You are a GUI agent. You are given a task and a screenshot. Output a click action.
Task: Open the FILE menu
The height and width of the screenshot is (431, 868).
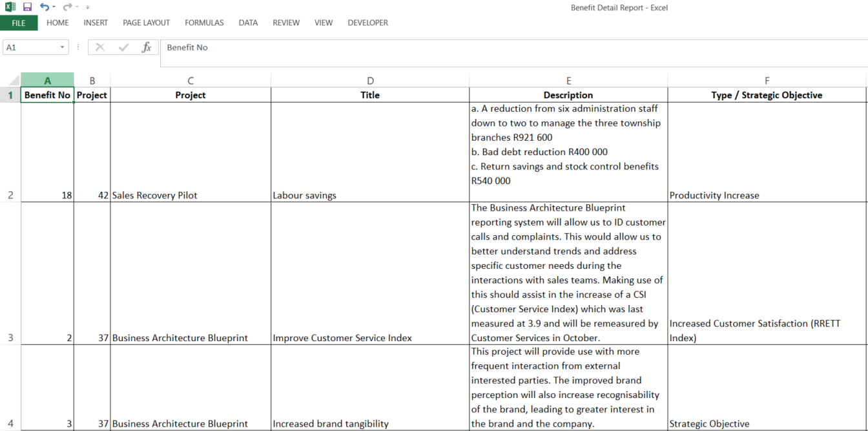(19, 22)
